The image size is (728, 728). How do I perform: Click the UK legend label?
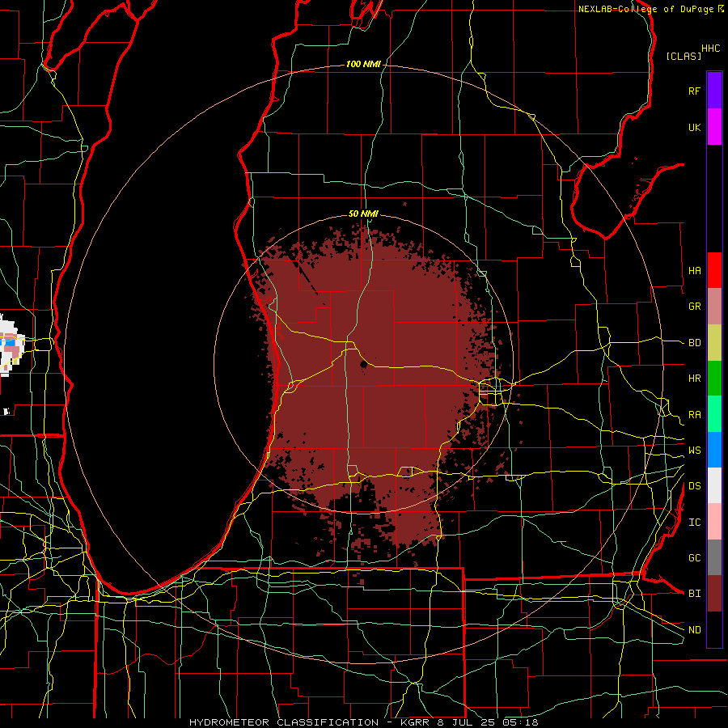point(694,127)
